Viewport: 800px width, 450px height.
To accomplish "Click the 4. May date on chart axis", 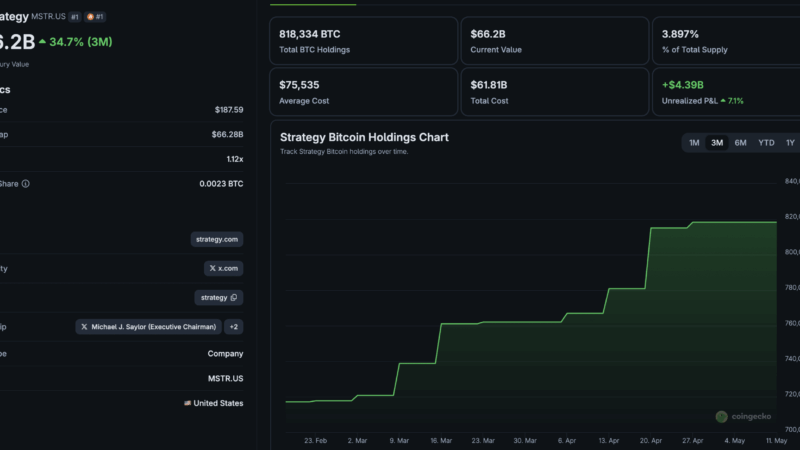I will [735, 440].
